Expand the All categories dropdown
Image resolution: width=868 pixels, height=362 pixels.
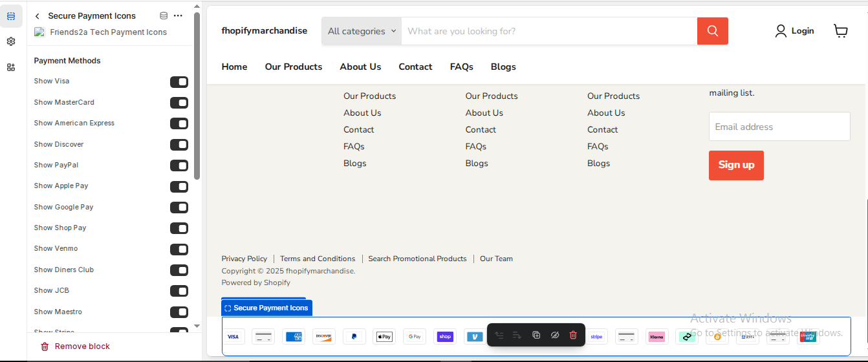click(x=362, y=31)
